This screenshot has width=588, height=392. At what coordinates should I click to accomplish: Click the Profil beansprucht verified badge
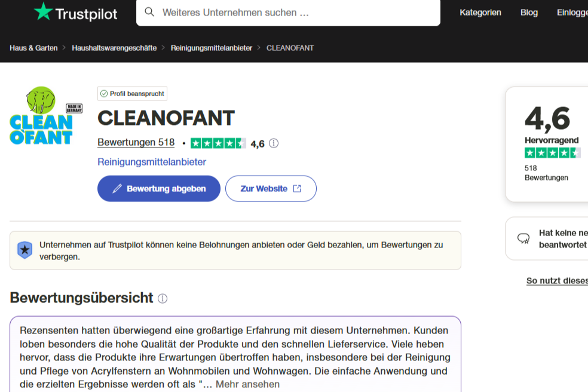[x=132, y=94]
